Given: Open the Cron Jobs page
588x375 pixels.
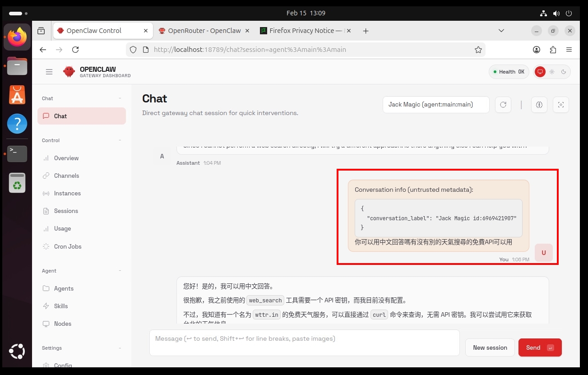Looking at the screenshot, I should pyautogui.click(x=67, y=246).
